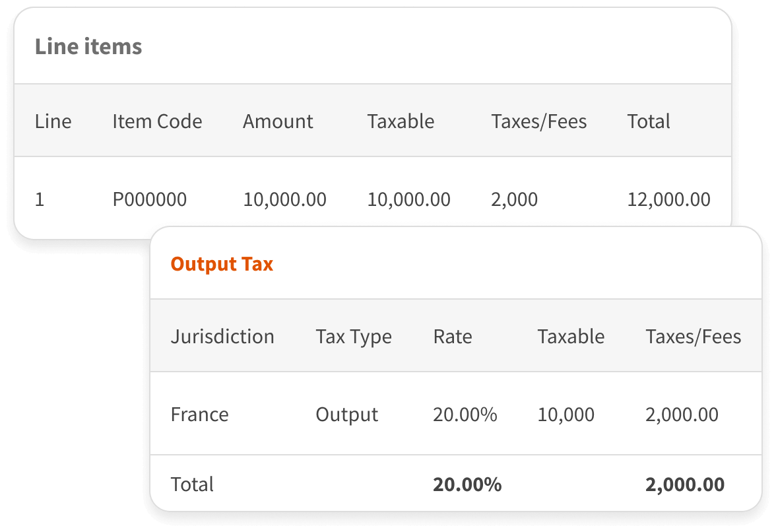Open item code P000000
Image resolution: width=776 pixels, height=532 pixels.
149,199
